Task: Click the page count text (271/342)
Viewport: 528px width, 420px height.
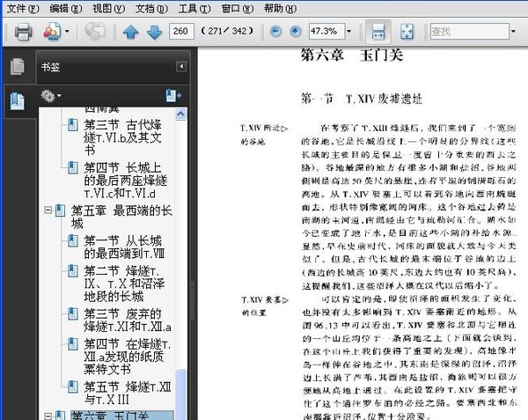Action: (x=227, y=32)
